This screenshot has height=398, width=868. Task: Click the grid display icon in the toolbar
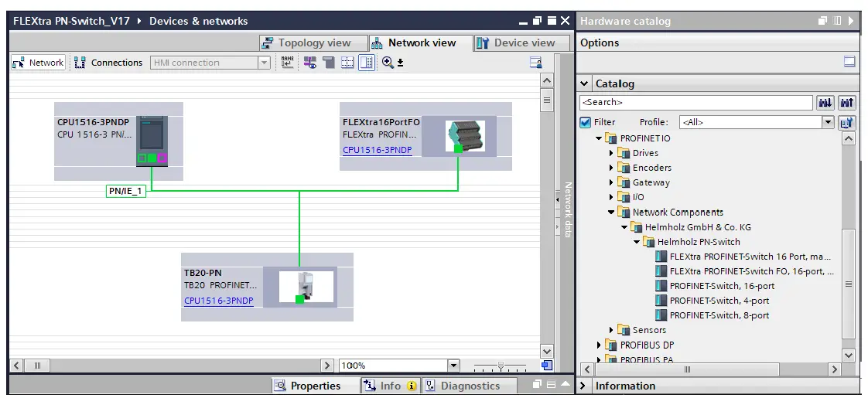[347, 63]
